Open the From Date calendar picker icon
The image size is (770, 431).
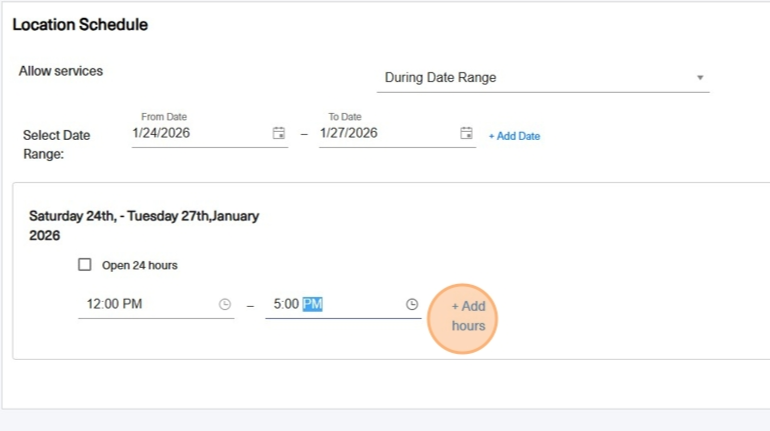(278, 133)
